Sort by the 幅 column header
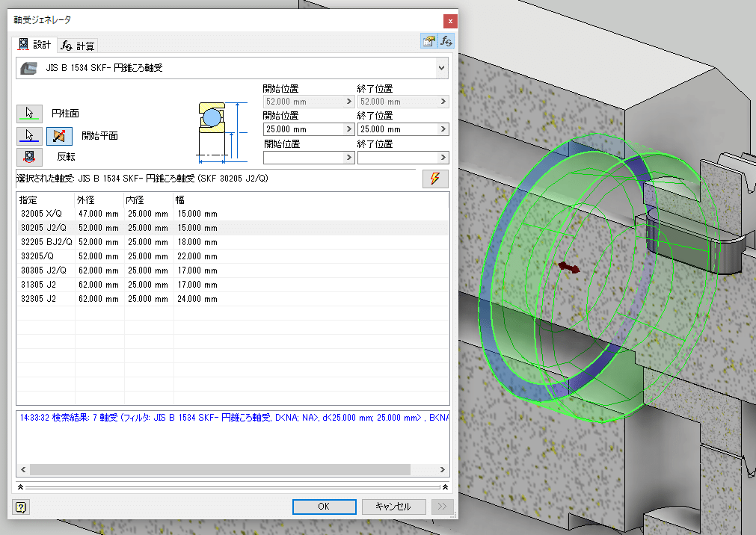The width and height of the screenshot is (756, 535). click(311, 200)
